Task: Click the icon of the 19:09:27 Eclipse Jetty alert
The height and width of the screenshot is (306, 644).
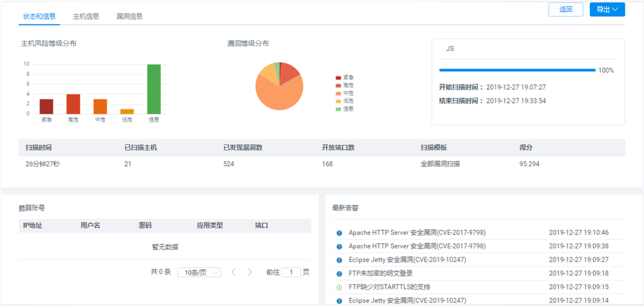Action: pyautogui.click(x=339, y=260)
